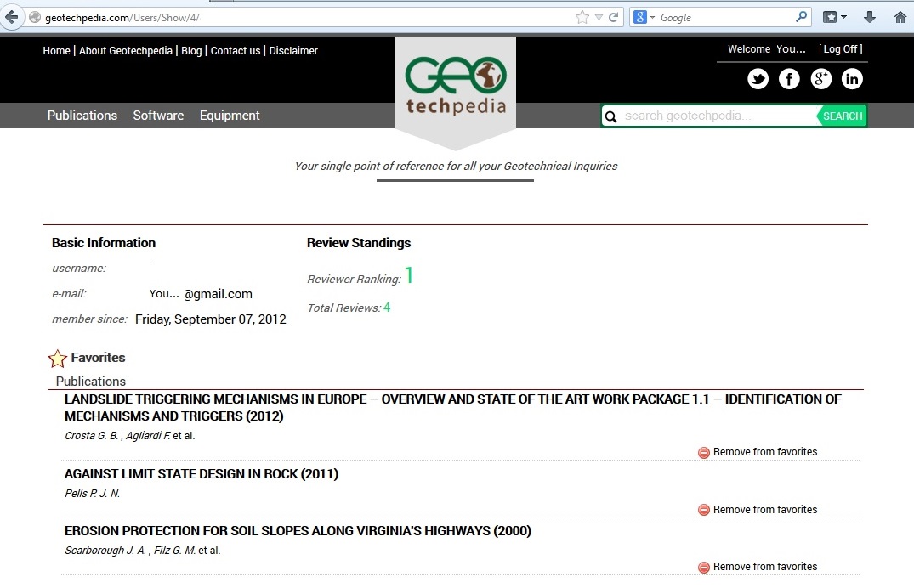
Task: Open the Google search engine selector
Action: coord(644,18)
